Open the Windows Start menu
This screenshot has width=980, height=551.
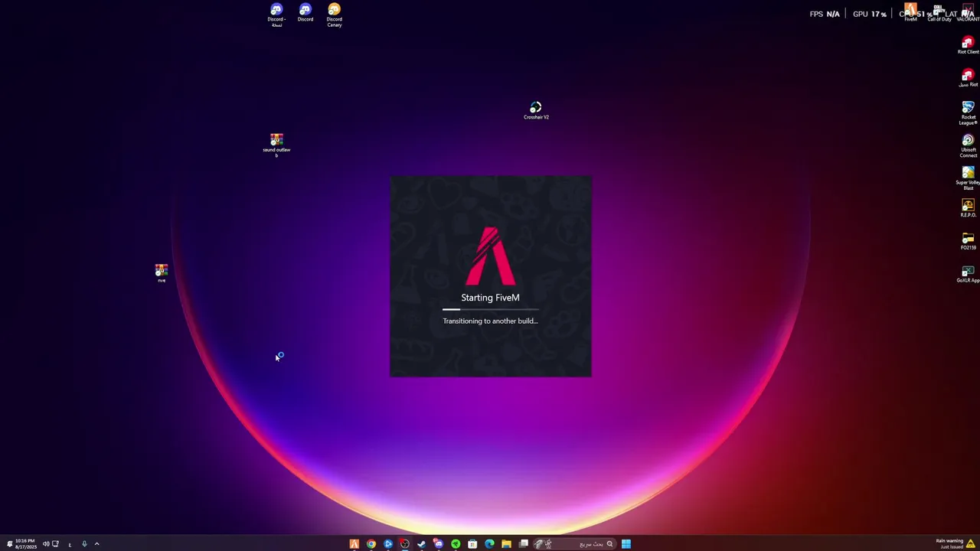pyautogui.click(x=626, y=544)
